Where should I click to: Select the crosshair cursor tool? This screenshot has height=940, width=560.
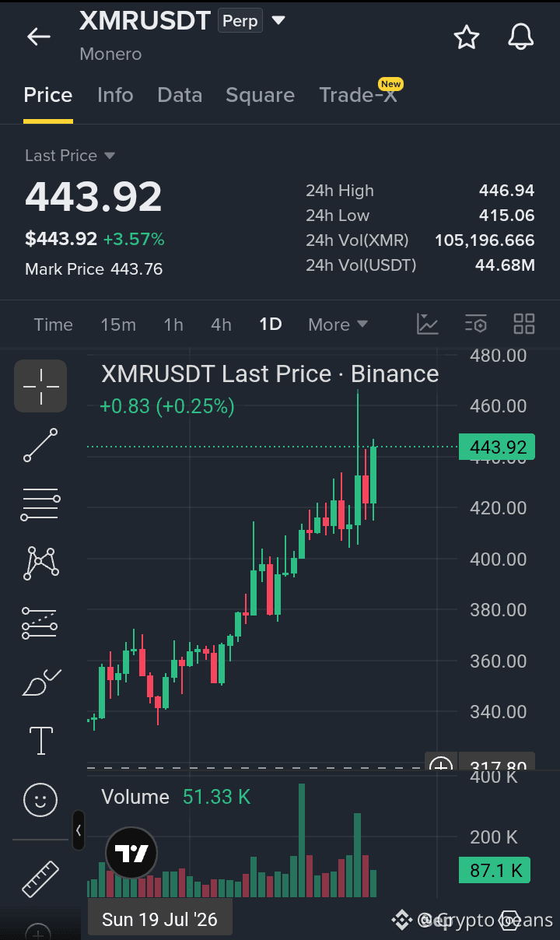tap(40, 386)
